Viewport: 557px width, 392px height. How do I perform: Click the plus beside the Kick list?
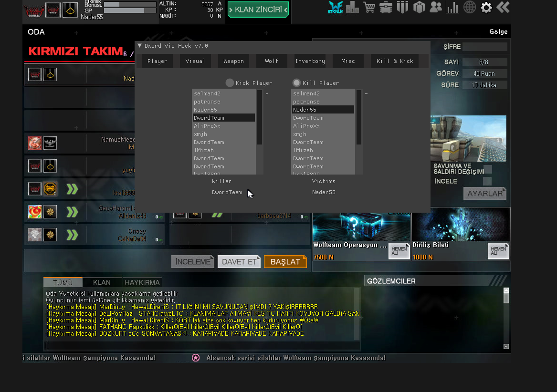tap(267, 94)
